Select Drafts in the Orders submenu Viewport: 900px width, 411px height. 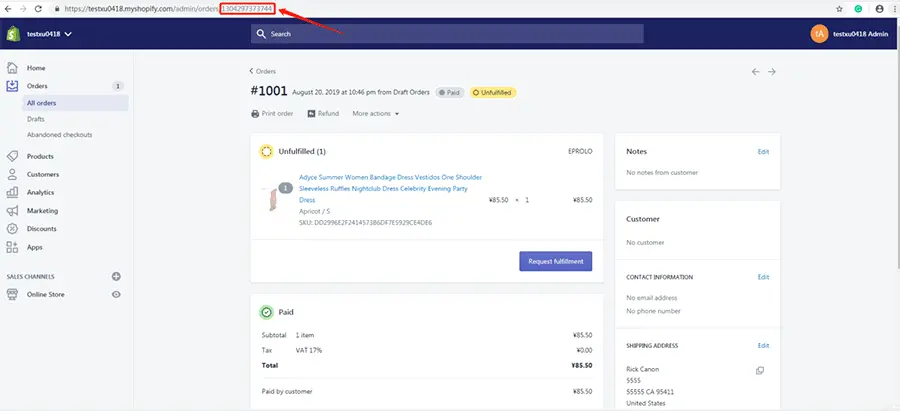pos(36,119)
